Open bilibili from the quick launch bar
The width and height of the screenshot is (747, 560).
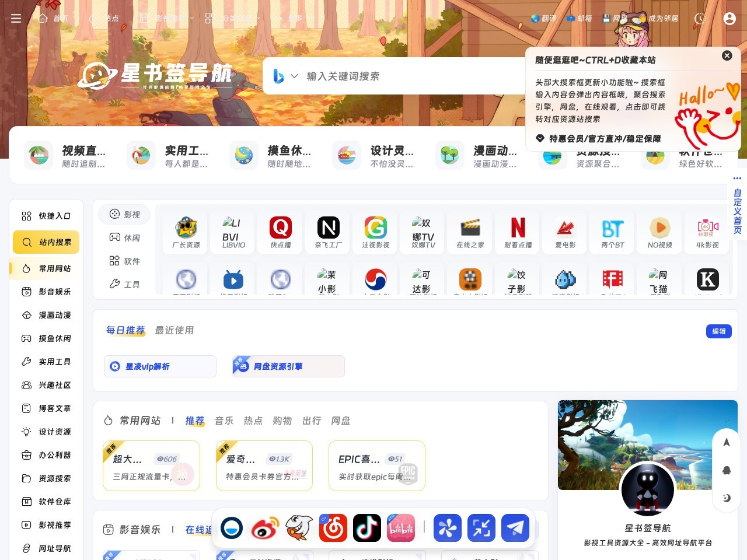coord(401,528)
